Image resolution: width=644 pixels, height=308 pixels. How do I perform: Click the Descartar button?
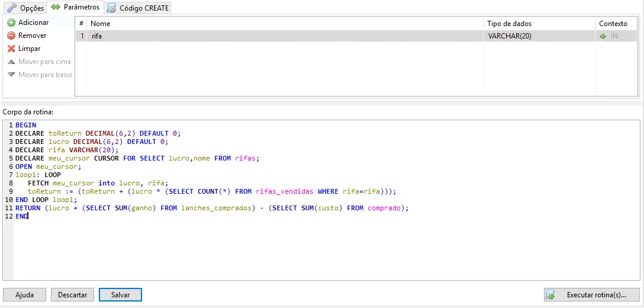click(x=72, y=295)
